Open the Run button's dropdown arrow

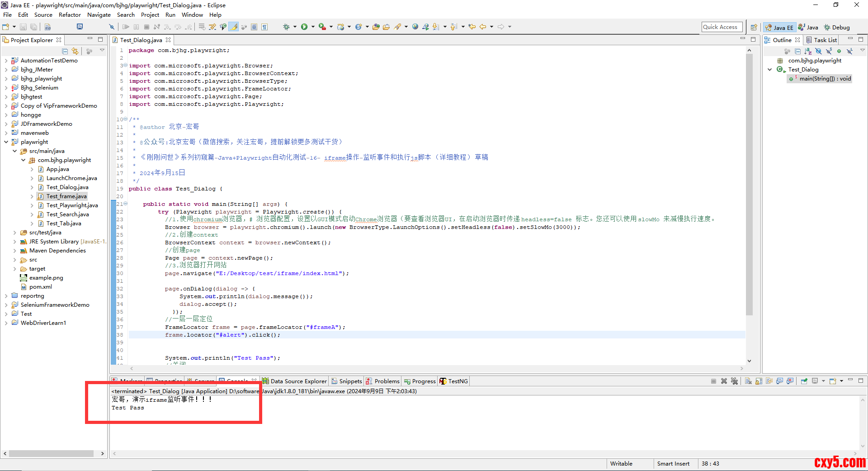pos(312,27)
